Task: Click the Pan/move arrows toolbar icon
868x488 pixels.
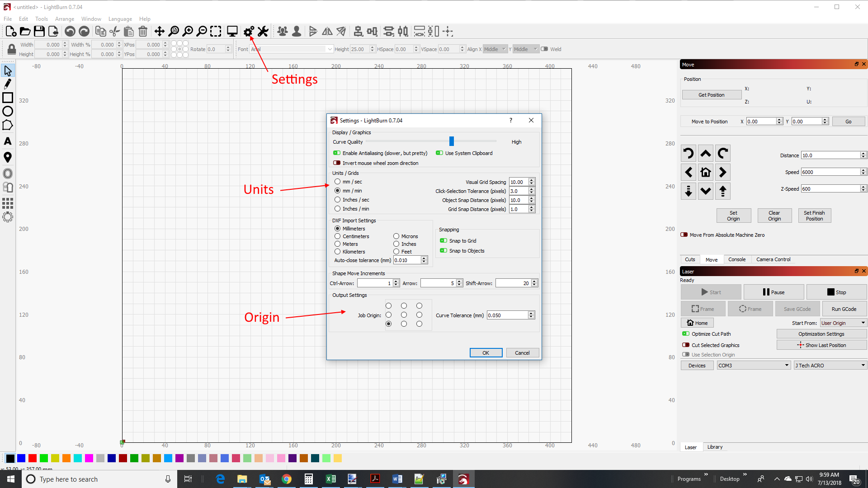Action: point(159,31)
